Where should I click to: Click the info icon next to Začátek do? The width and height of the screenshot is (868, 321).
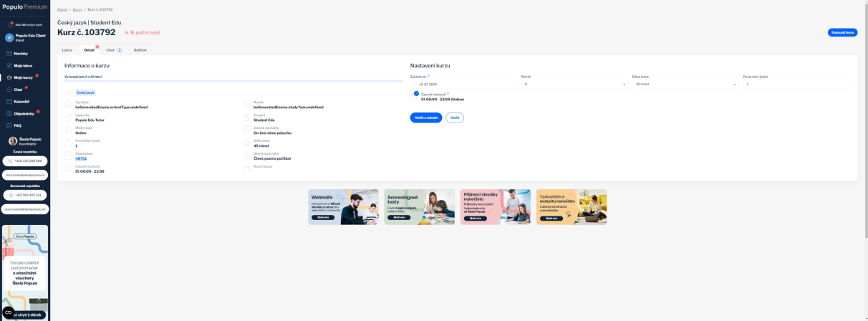428,75
